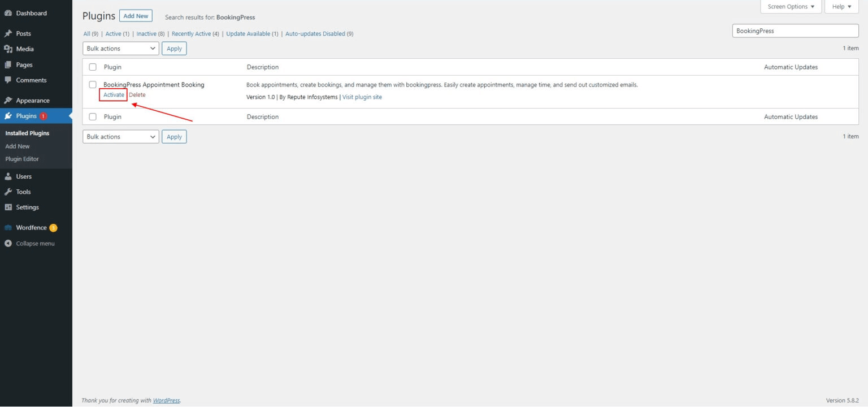Click Plugins menu label in sidebar
The height and width of the screenshot is (407, 868).
click(27, 116)
